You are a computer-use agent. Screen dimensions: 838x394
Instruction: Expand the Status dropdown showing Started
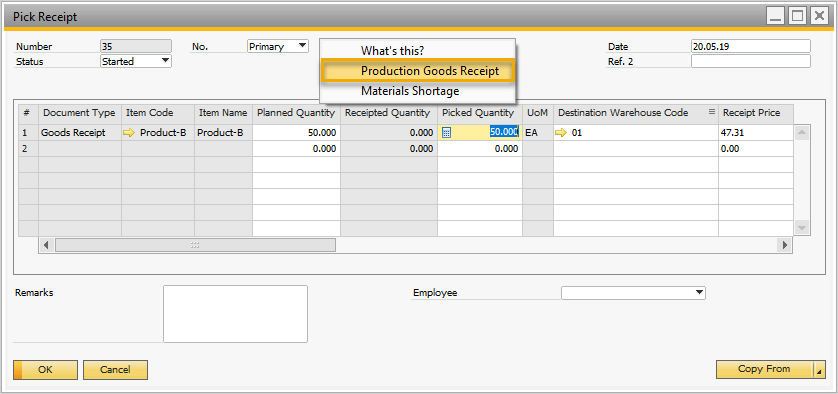(166, 61)
